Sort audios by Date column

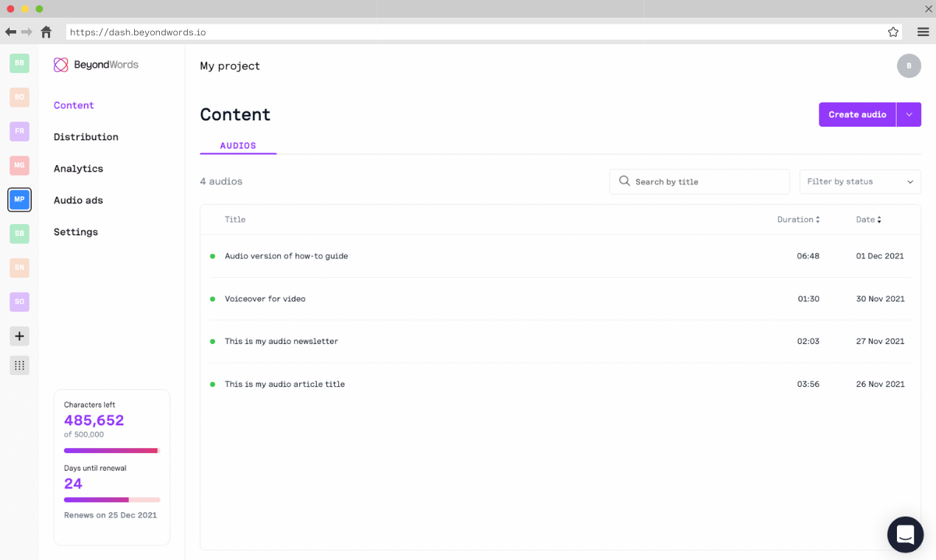(868, 220)
